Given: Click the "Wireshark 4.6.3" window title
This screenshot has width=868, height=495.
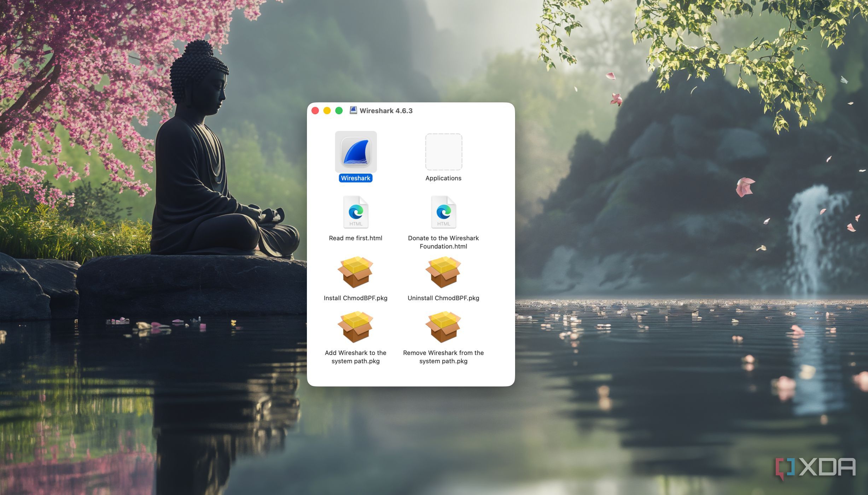Looking at the screenshot, I should [386, 111].
